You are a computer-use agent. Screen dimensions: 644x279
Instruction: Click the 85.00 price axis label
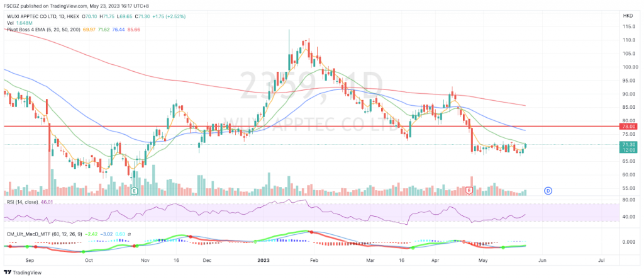click(628, 108)
